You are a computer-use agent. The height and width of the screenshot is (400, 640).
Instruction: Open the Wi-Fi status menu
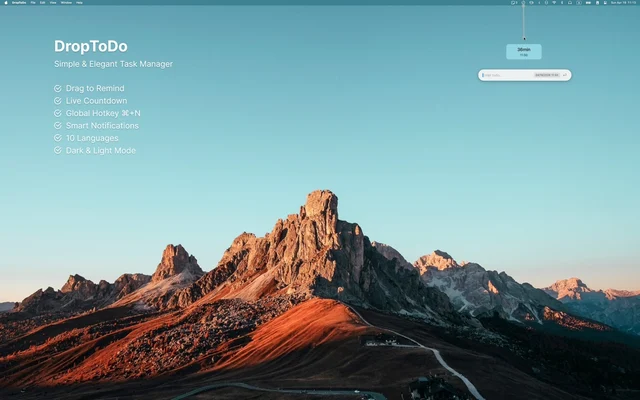pos(554,2)
